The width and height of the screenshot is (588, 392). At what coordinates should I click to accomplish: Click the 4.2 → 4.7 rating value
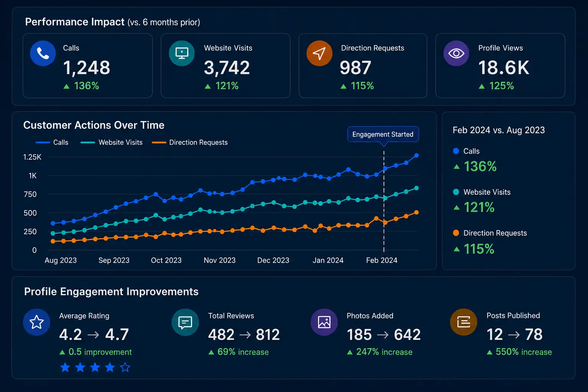pyautogui.click(x=94, y=335)
